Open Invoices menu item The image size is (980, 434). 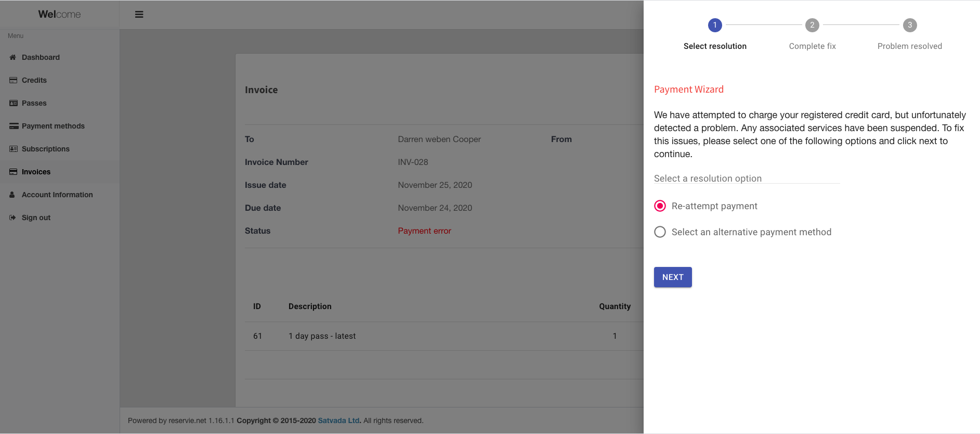(60, 172)
